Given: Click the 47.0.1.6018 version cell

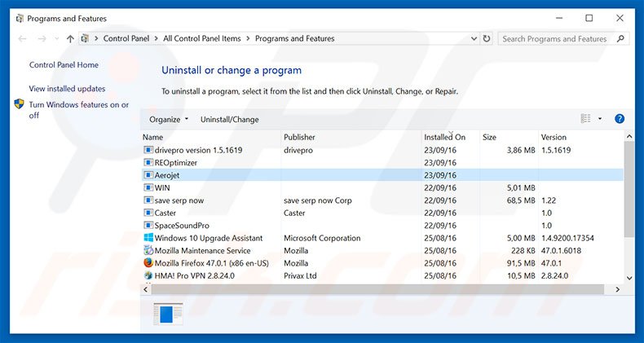Looking at the screenshot, I should click(561, 251).
